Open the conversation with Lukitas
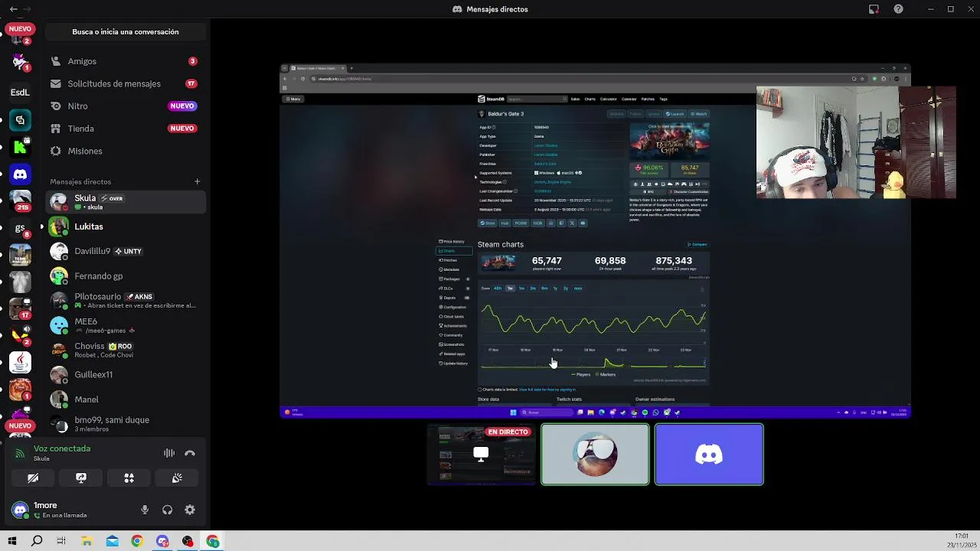The width and height of the screenshot is (980, 551). [x=126, y=227]
